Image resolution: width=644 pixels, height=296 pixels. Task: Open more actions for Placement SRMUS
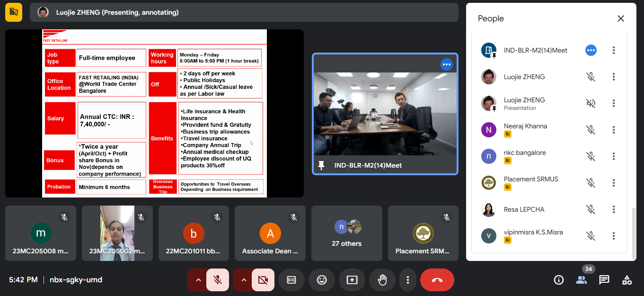[614, 183]
